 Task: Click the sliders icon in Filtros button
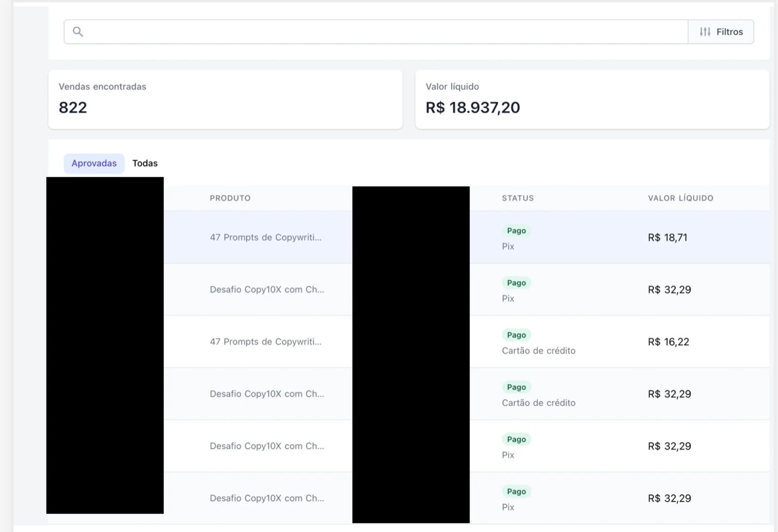[705, 32]
